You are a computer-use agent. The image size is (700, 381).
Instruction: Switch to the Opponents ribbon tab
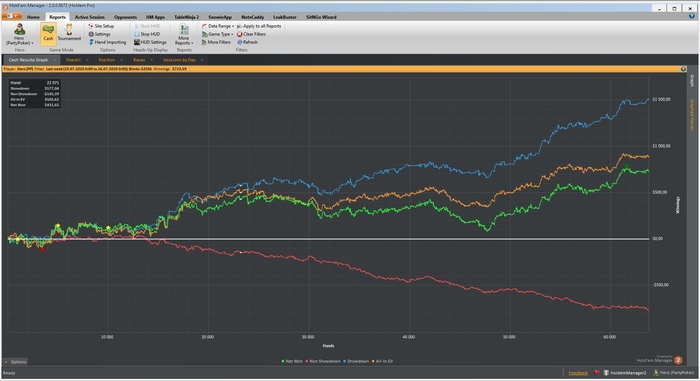pyautogui.click(x=125, y=17)
